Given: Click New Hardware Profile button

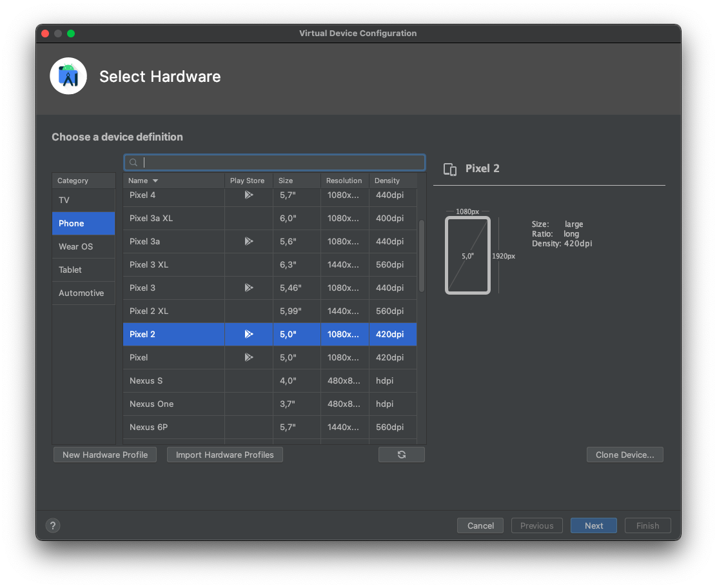Looking at the screenshot, I should click(105, 455).
